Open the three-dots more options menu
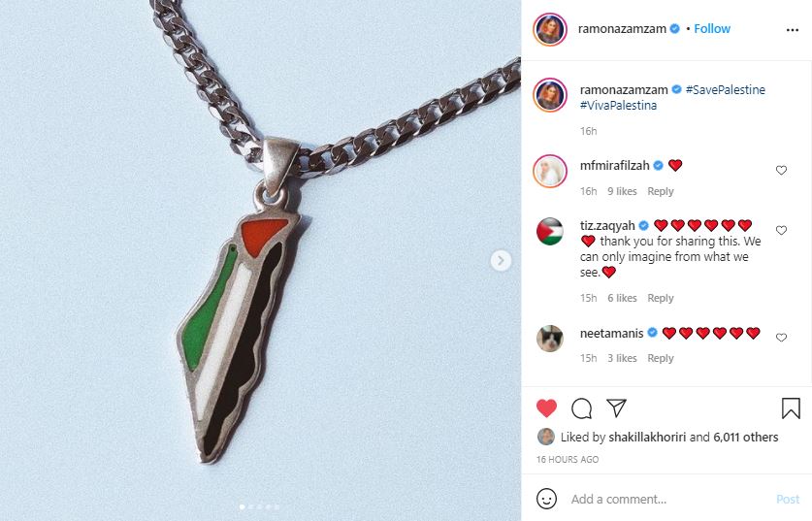This screenshot has width=812, height=521. 792,30
